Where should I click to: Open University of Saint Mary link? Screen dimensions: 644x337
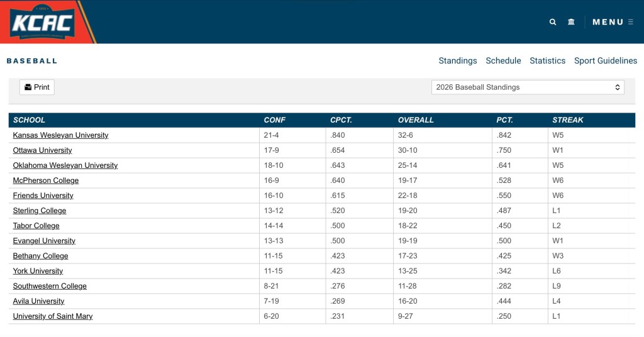[x=53, y=316]
